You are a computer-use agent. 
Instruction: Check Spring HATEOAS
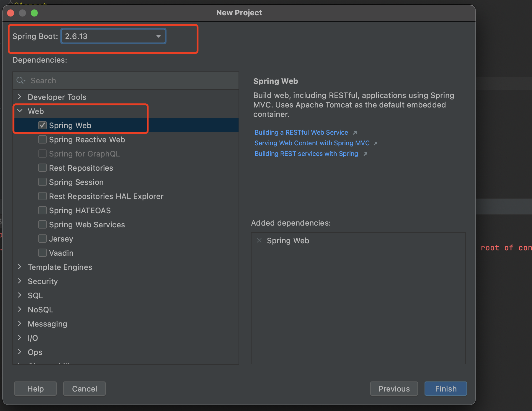pyautogui.click(x=42, y=210)
